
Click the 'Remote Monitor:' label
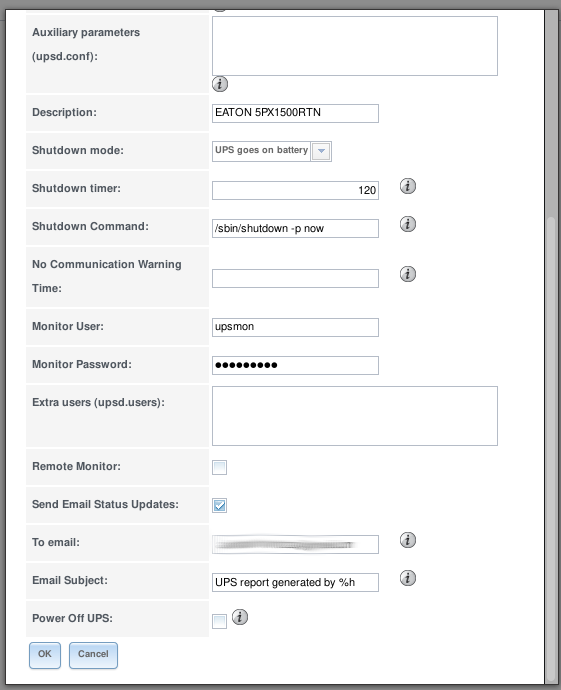coord(77,466)
